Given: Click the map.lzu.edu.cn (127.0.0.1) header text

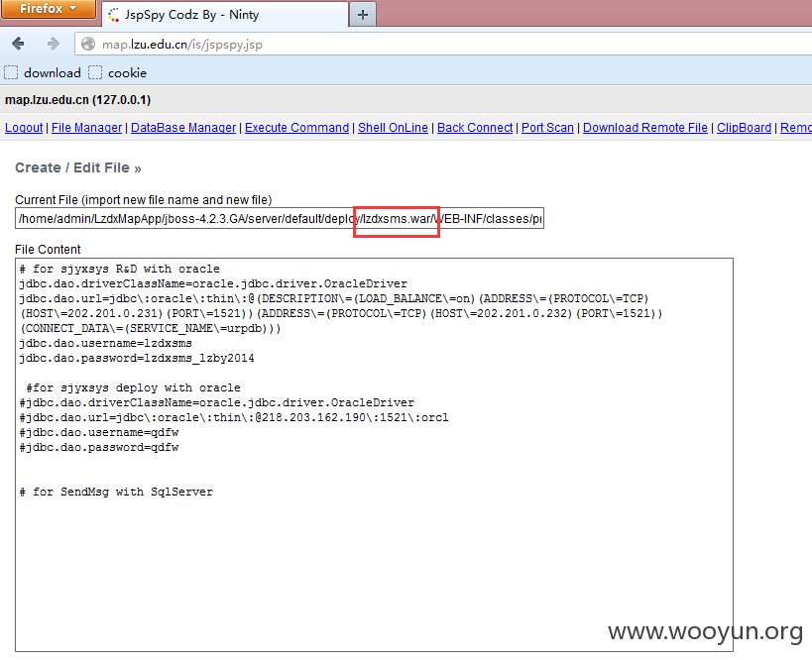Looking at the screenshot, I should coord(77,100).
